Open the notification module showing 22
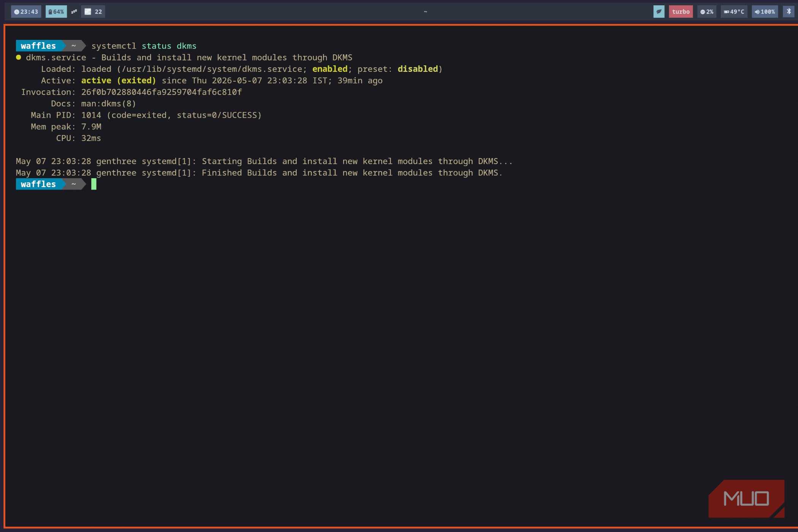Image resolution: width=798 pixels, height=532 pixels. tap(93, 12)
